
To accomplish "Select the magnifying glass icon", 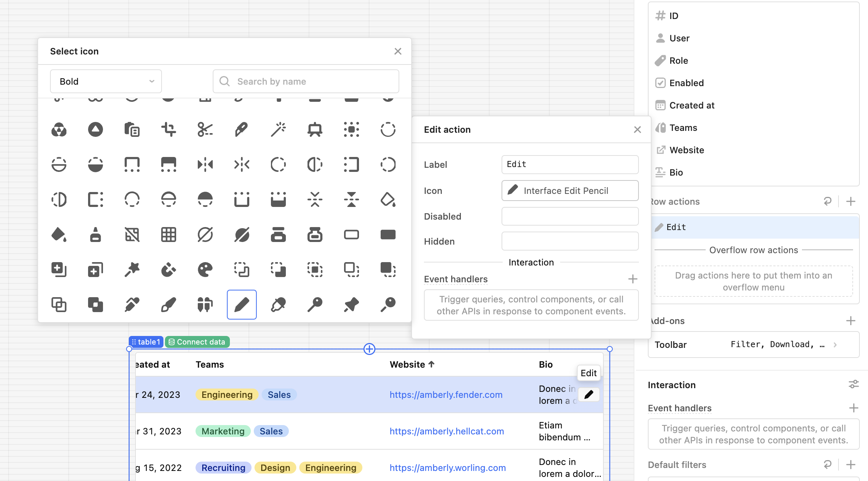I will [x=387, y=304].
